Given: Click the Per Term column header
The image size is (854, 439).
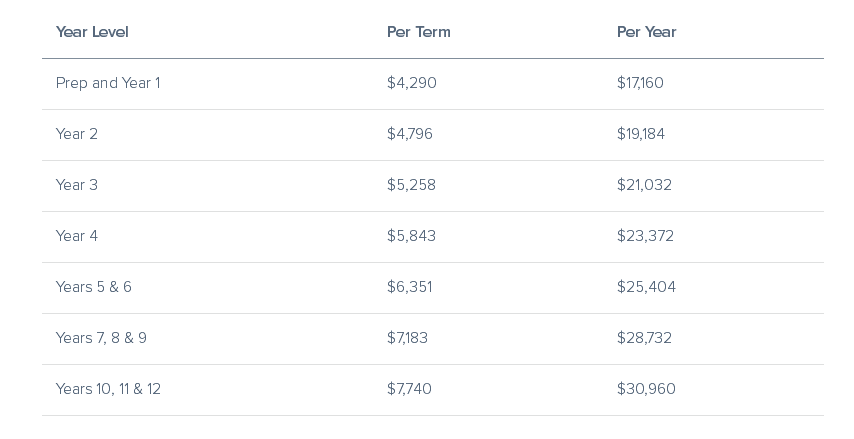Looking at the screenshot, I should click(418, 32).
